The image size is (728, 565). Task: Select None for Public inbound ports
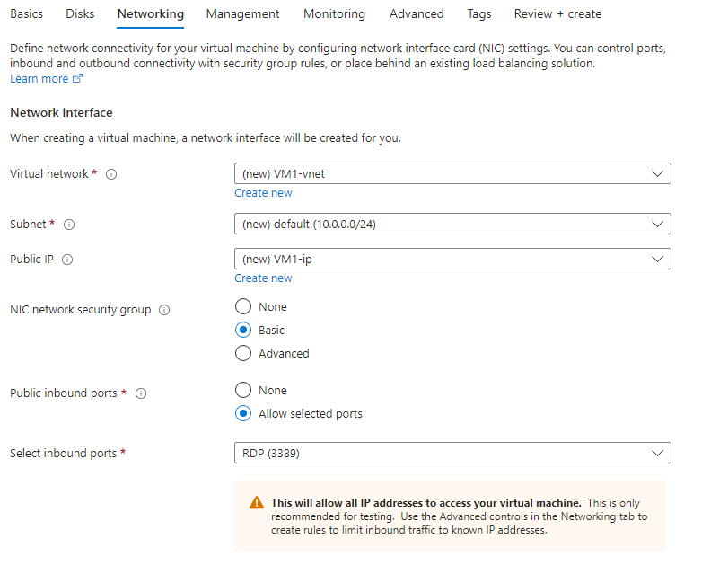click(x=243, y=390)
